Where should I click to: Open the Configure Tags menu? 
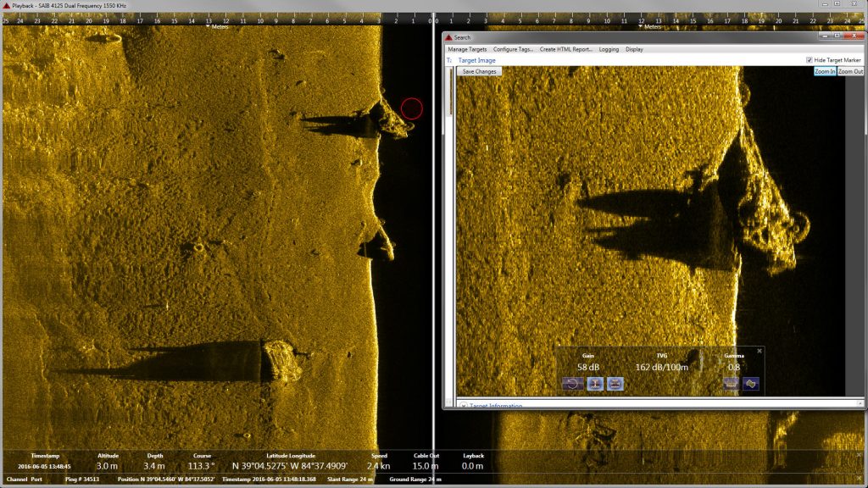pyautogui.click(x=513, y=49)
